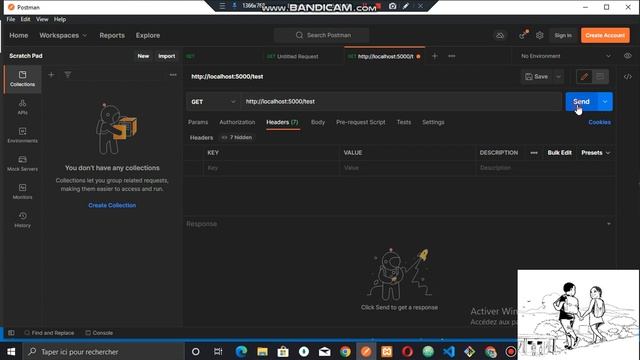Open the comments view icon
This screenshot has height=360, width=640.
pos(600,77)
